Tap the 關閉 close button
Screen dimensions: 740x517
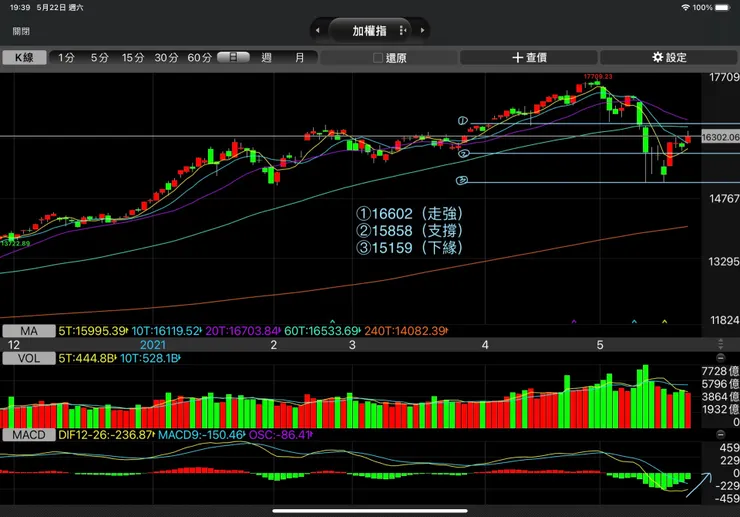tap(21, 31)
